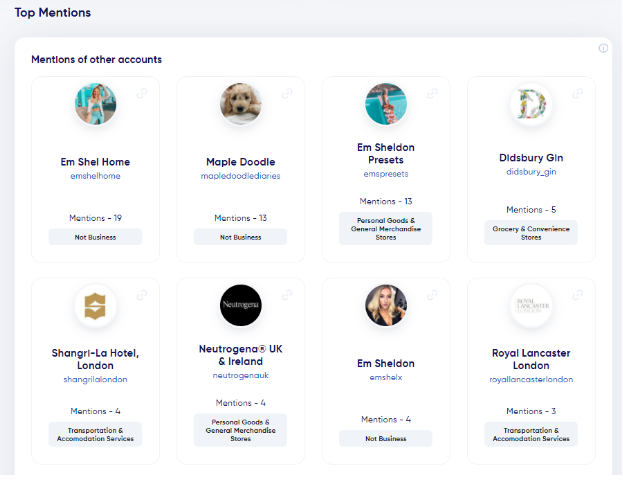
Task: Click the Em Shel Home title
Action: click(x=95, y=162)
